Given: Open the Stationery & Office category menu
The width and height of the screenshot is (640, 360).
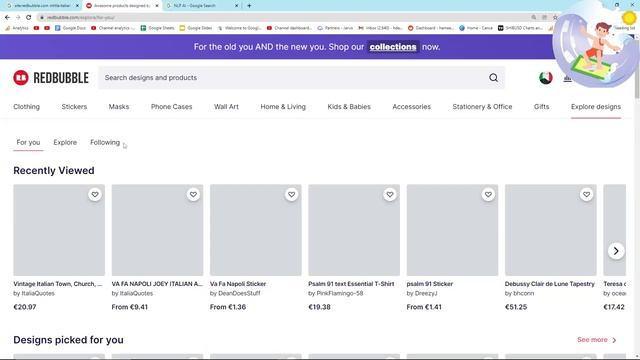Looking at the screenshot, I should [x=482, y=107].
